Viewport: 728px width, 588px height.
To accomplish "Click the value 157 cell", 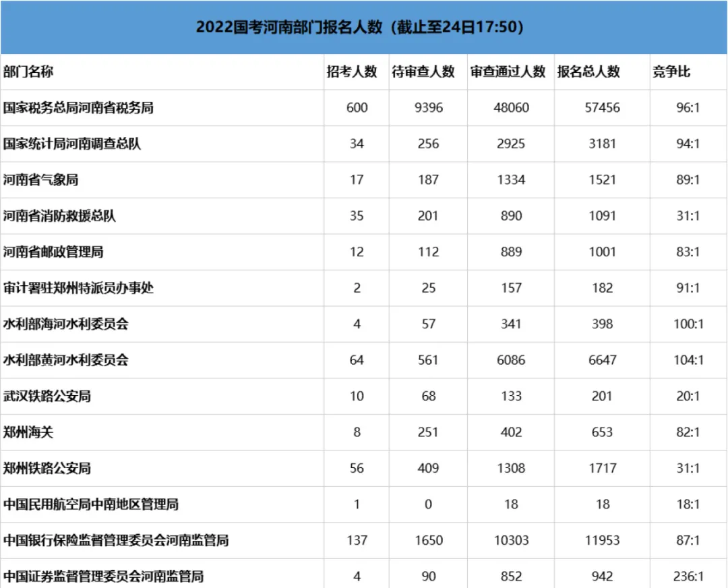I will 511,288.
